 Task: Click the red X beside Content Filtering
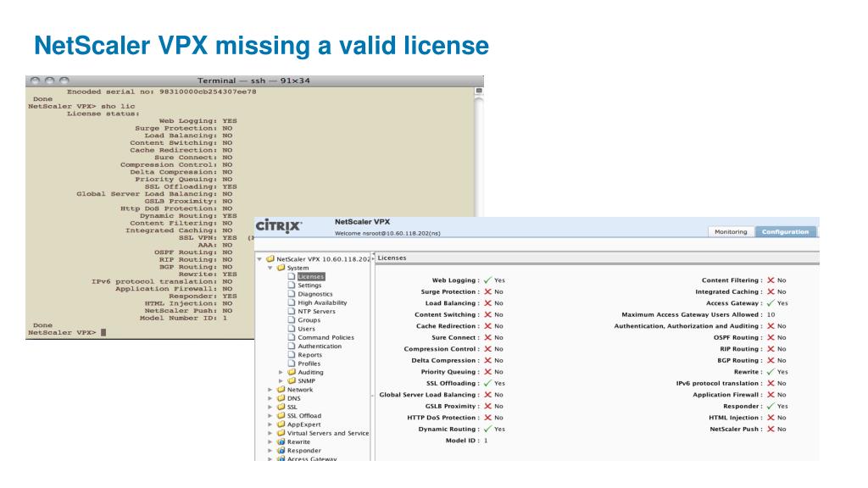(x=771, y=280)
